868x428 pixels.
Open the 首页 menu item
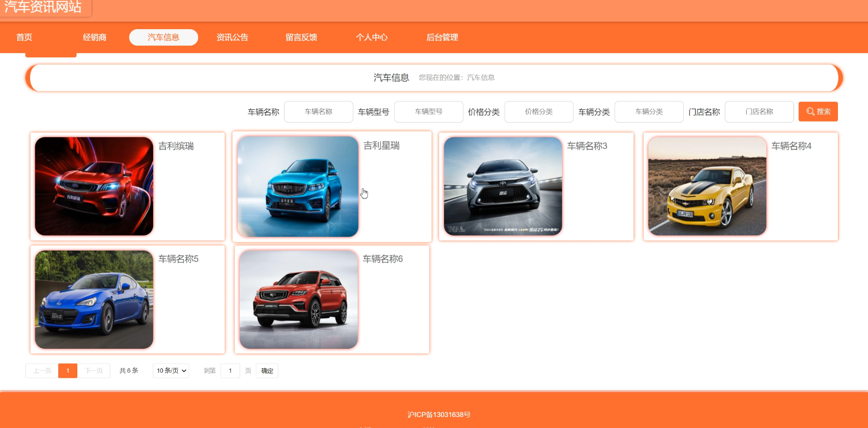tap(24, 37)
